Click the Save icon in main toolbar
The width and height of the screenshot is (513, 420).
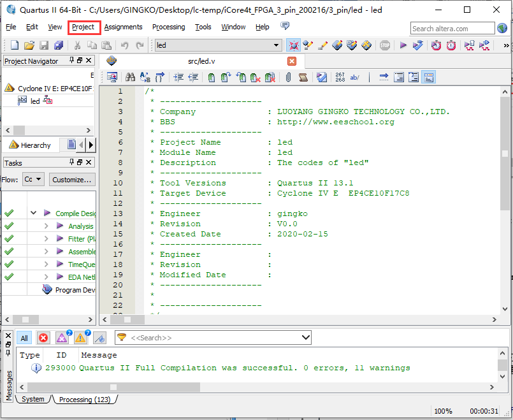point(44,45)
